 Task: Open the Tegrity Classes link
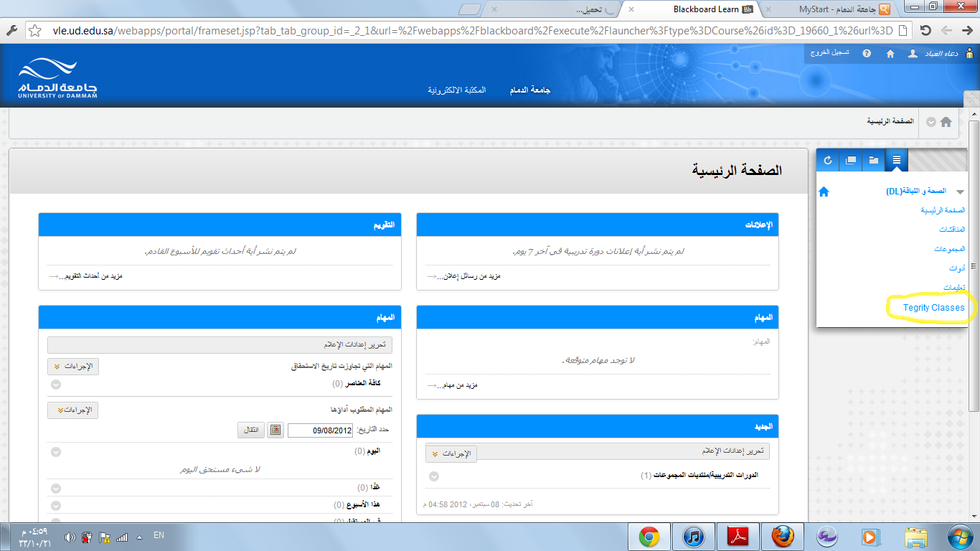933,308
